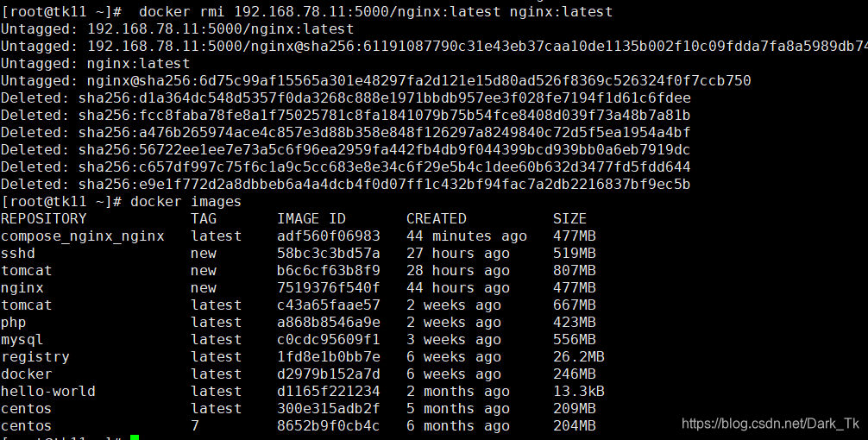Select the Deleted sha256:d1a364dc hash line
868x440 pixels.
click(345, 98)
